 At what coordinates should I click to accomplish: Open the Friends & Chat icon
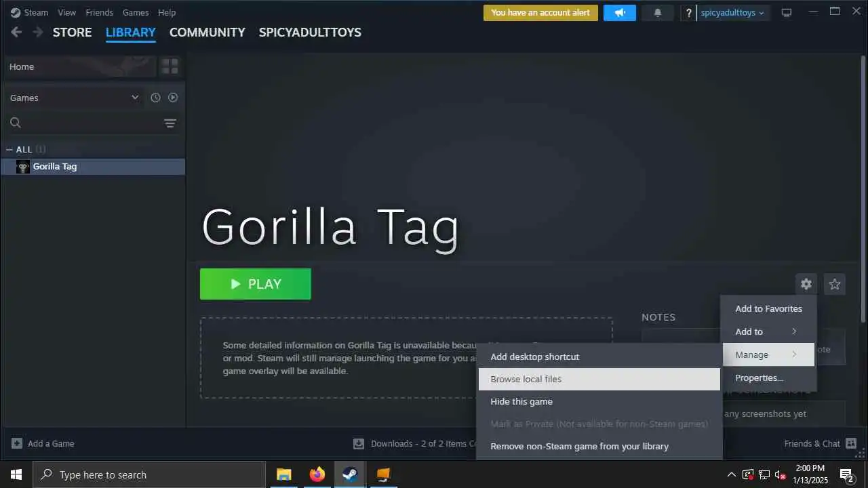pos(851,443)
